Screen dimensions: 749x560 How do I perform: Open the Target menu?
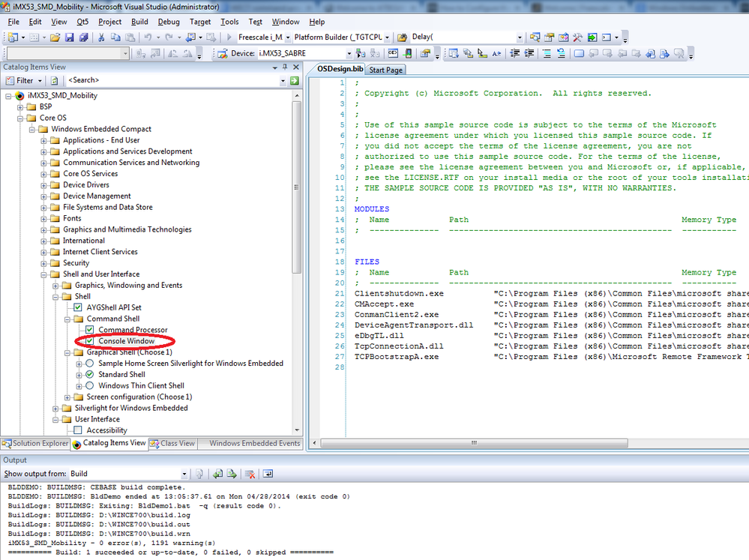(200, 22)
